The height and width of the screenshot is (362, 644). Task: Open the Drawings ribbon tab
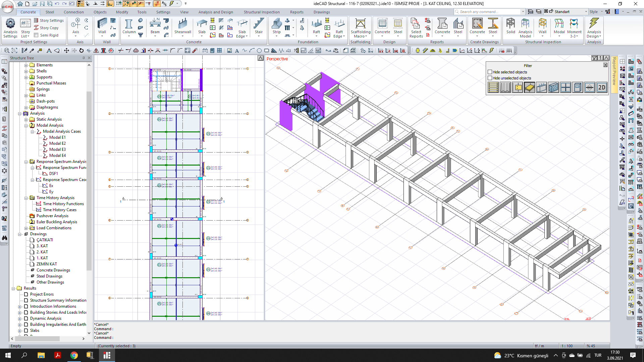(x=322, y=12)
